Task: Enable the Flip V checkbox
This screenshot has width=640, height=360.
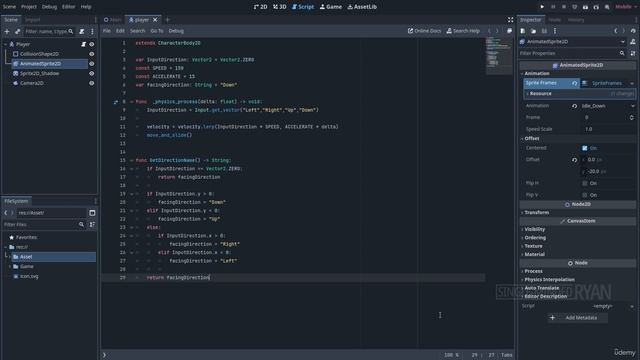Action: (x=584, y=195)
